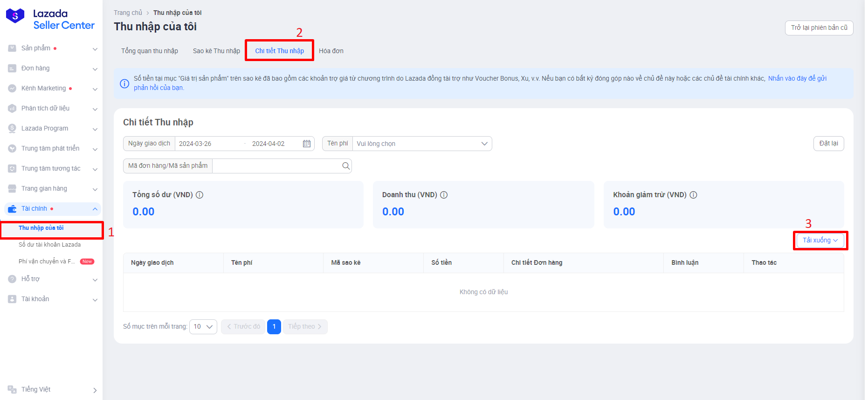
Task: Collapse the Tài chính sidebar section
Action: (95, 209)
